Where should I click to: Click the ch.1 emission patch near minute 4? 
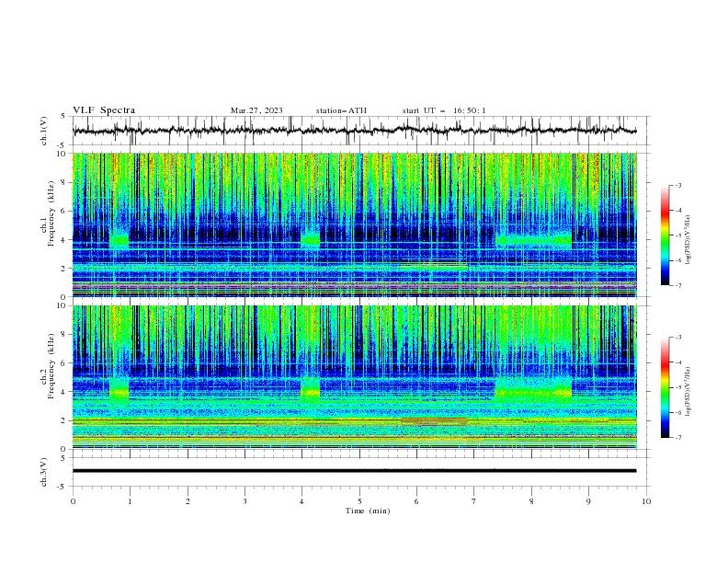click(310, 240)
